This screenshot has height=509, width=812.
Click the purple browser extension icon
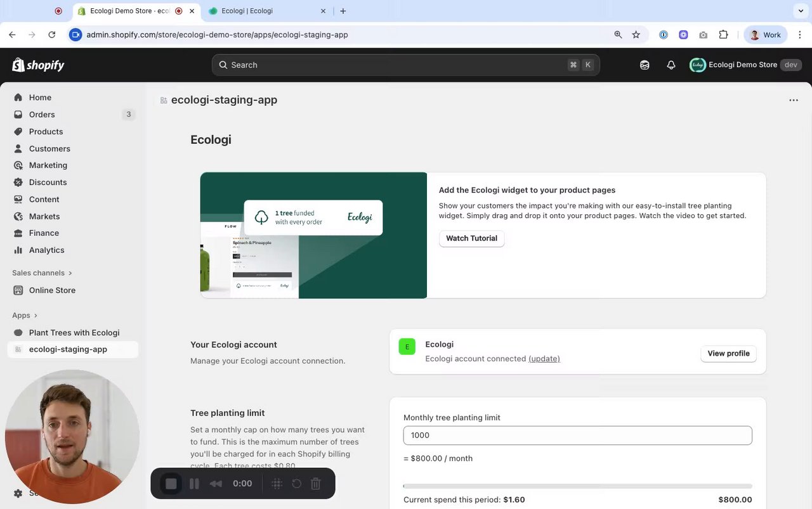point(683,35)
